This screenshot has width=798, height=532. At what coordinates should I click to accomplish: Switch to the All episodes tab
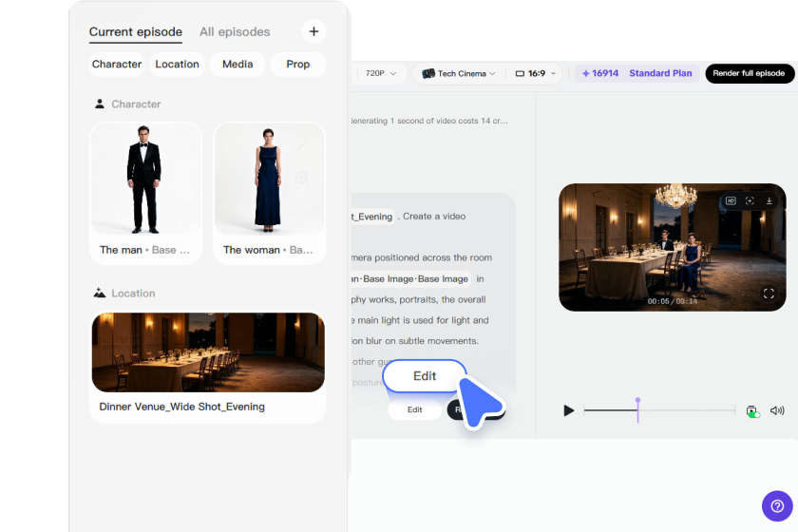coord(235,32)
